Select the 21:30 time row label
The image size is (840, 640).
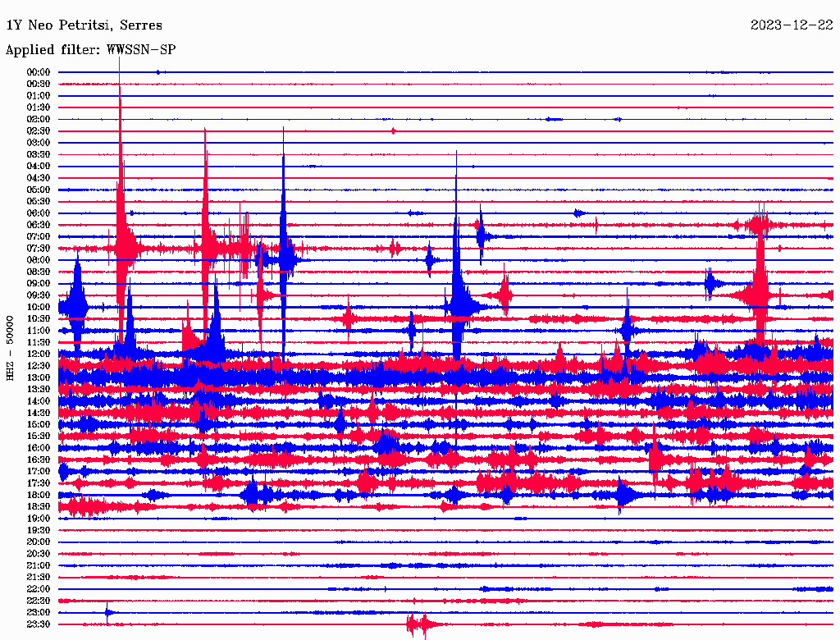click(x=39, y=577)
